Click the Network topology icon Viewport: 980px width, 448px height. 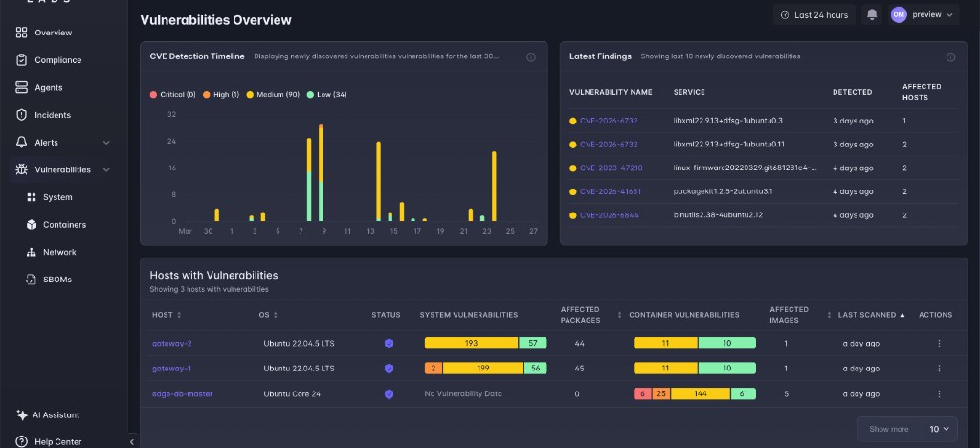[x=32, y=253]
